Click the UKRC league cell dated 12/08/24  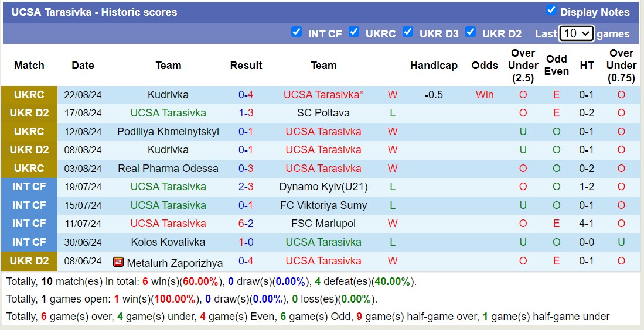29,132
